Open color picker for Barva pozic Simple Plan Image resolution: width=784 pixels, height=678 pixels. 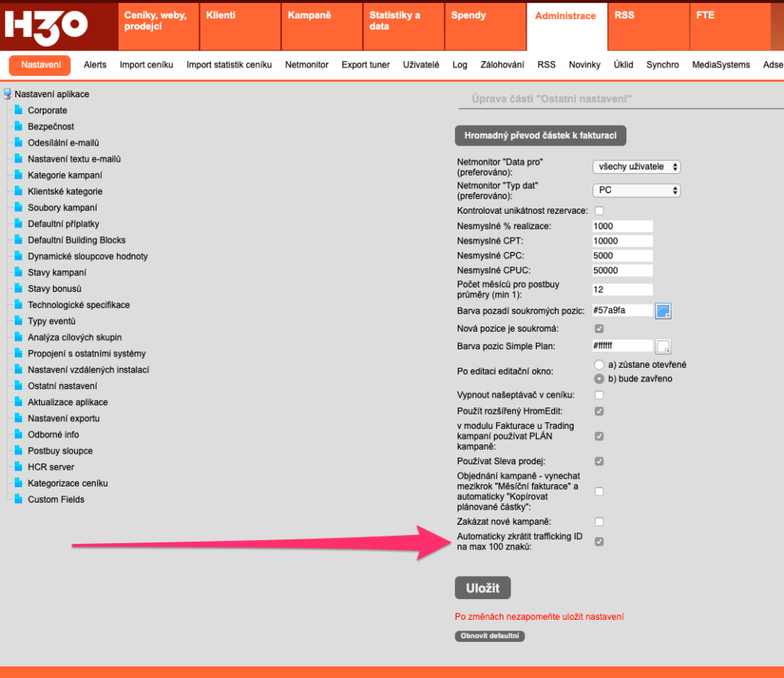pos(663,346)
